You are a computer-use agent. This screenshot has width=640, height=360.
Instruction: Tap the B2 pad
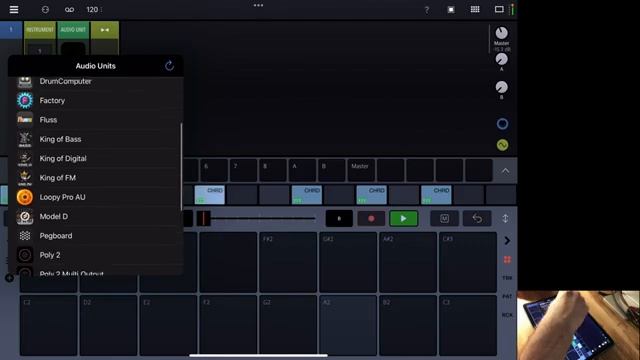click(x=408, y=326)
